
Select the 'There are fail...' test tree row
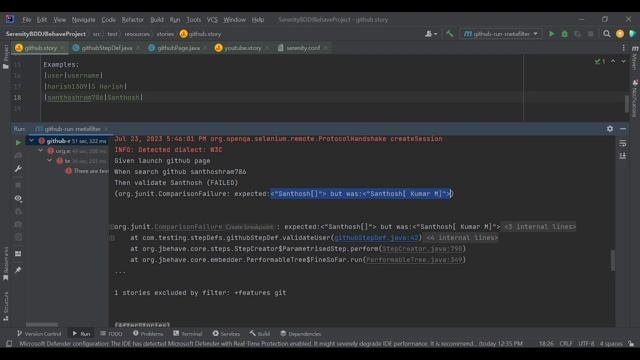(87, 171)
